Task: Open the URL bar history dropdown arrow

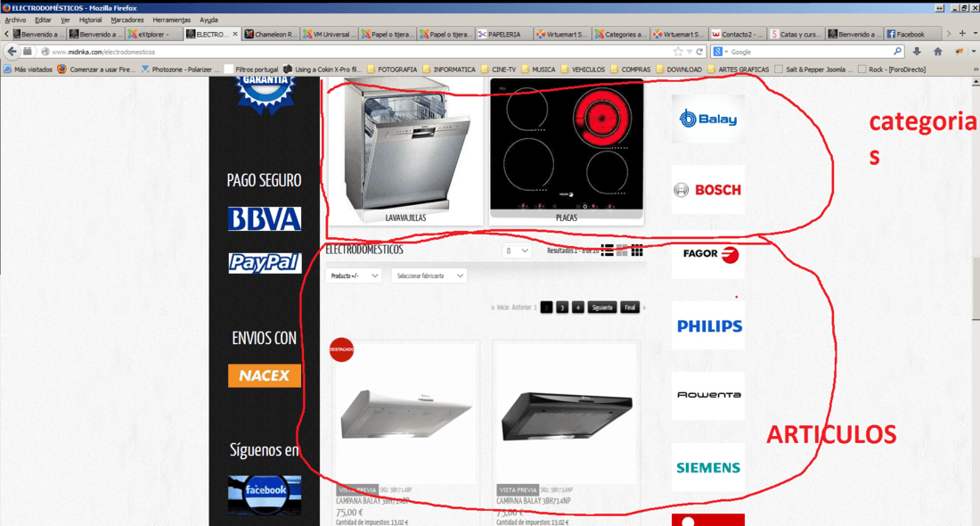Action: tap(690, 52)
